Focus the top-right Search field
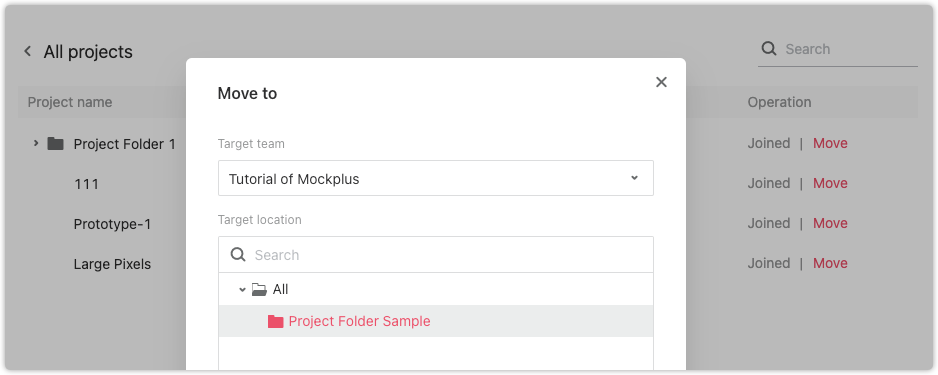This screenshot has width=938, height=375. (x=838, y=49)
